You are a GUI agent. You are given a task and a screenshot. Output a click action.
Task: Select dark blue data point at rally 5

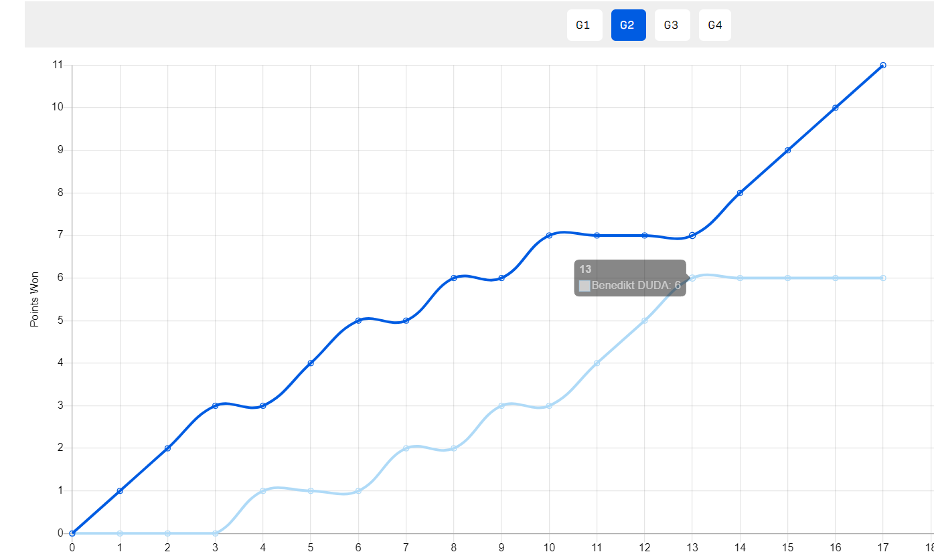pyautogui.click(x=311, y=363)
